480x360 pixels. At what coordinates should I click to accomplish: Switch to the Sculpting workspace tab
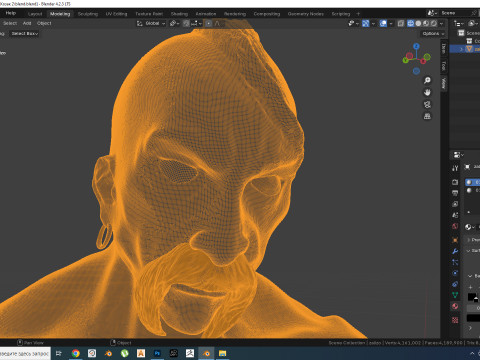tap(88, 14)
